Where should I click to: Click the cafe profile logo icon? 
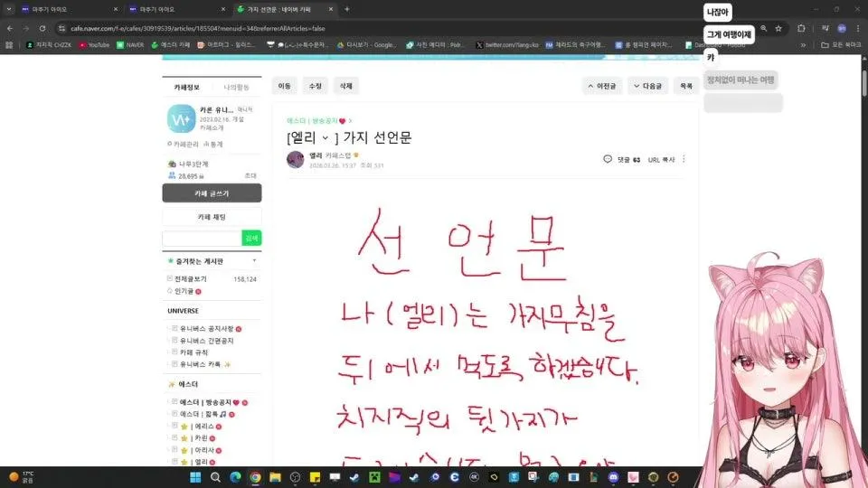click(x=180, y=119)
